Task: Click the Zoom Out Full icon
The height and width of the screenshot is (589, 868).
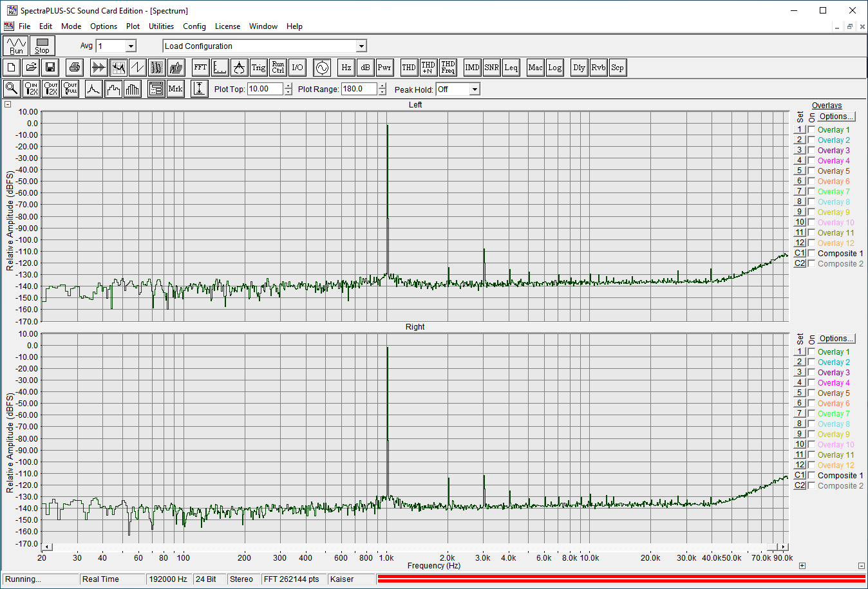Action: (70, 89)
